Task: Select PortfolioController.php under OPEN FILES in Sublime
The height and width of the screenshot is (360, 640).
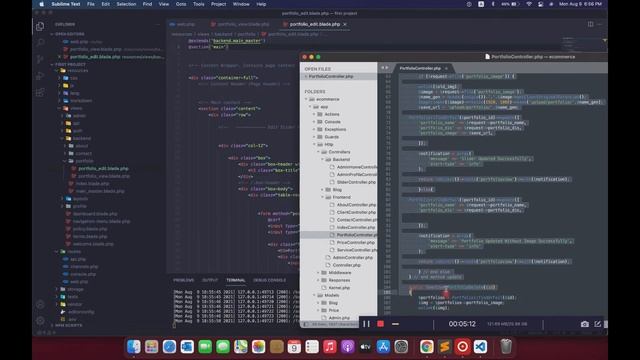Action: (x=331, y=76)
